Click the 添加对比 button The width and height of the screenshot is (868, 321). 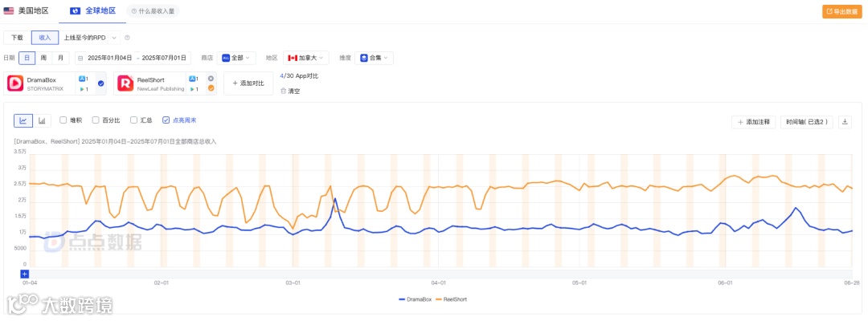(x=248, y=83)
